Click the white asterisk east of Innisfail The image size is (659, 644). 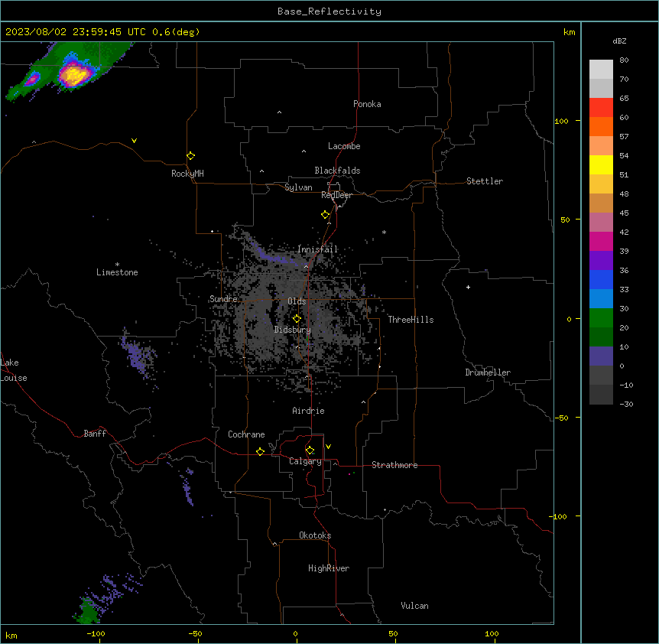pyautogui.click(x=384, y=232)
